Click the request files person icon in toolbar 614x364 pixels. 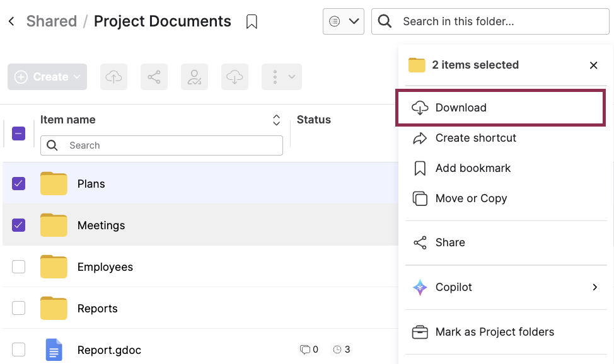click(x=194, y=76)
